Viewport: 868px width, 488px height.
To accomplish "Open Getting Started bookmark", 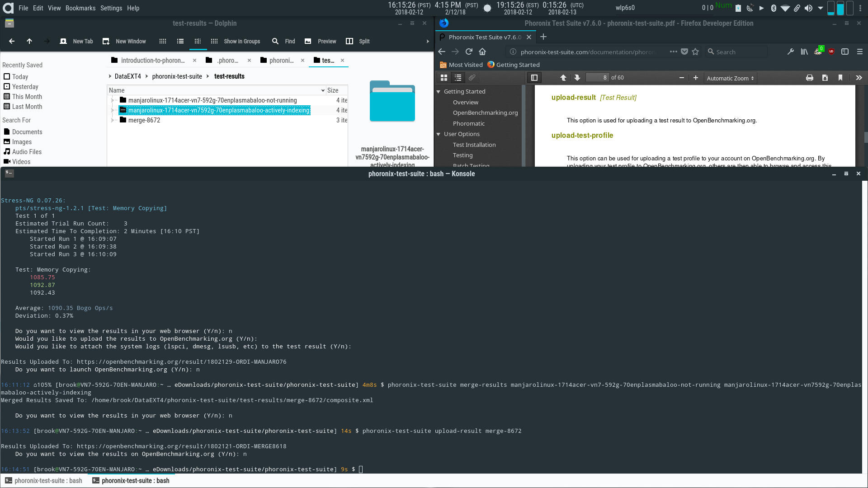I will click(x=514, y=65).
